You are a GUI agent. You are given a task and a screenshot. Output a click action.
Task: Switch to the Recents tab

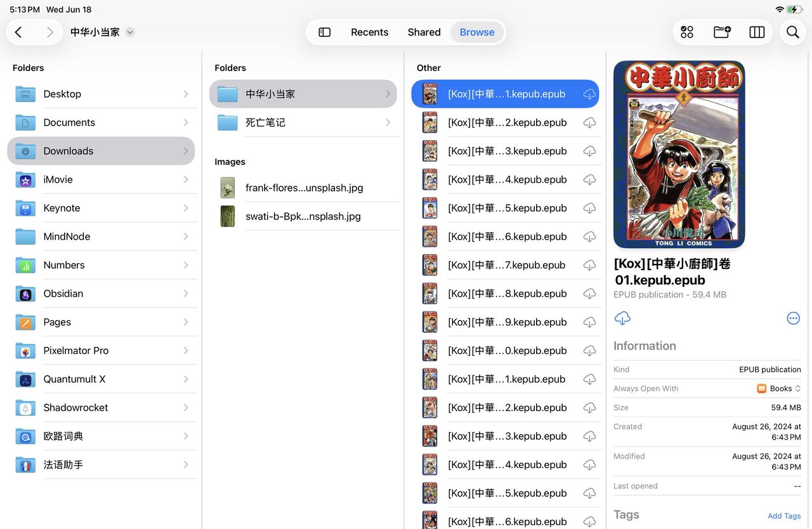pos(369,32)
